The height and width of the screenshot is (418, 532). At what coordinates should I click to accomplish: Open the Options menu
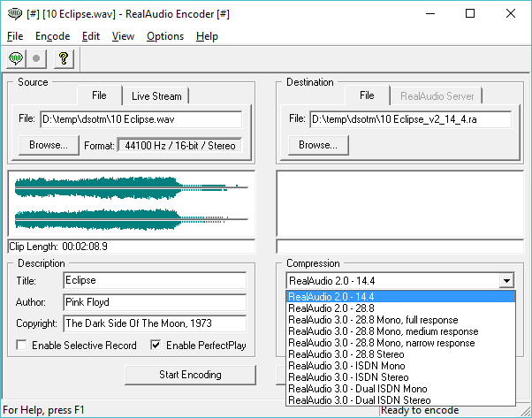(x=165, y=36)
